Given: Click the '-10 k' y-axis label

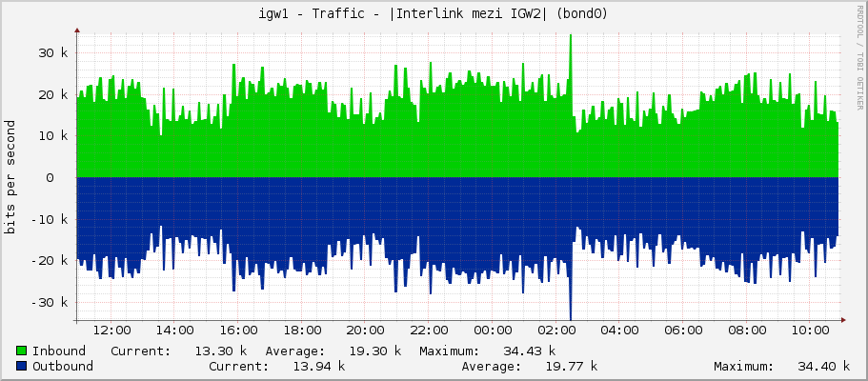Looking at the screenshot, I should coord(50,219).
